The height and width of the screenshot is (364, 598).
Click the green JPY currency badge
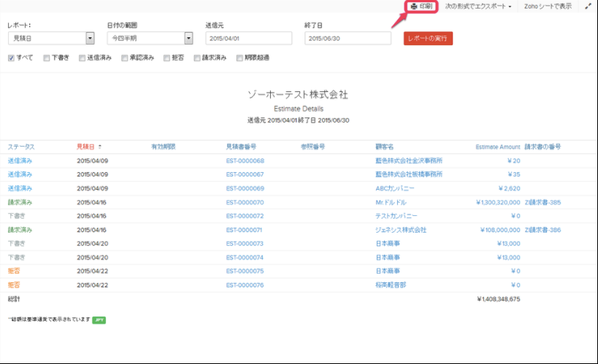point(99,320)
